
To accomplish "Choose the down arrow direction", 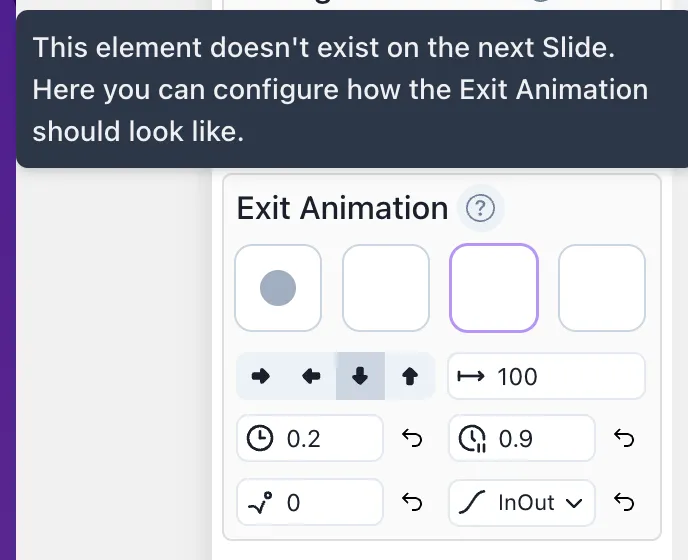I will (360, 376).
